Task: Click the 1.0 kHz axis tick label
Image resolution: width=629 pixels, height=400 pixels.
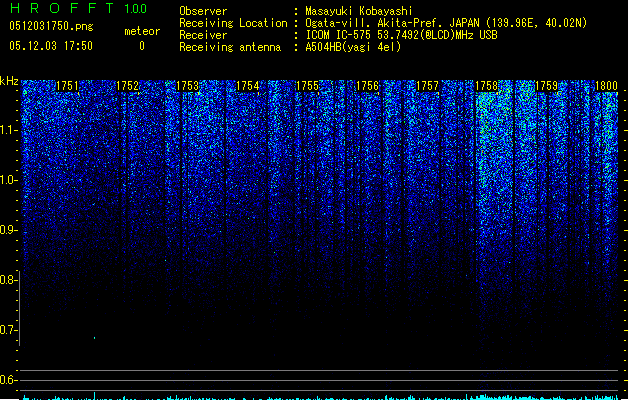Action: click(x=8, y=180)
